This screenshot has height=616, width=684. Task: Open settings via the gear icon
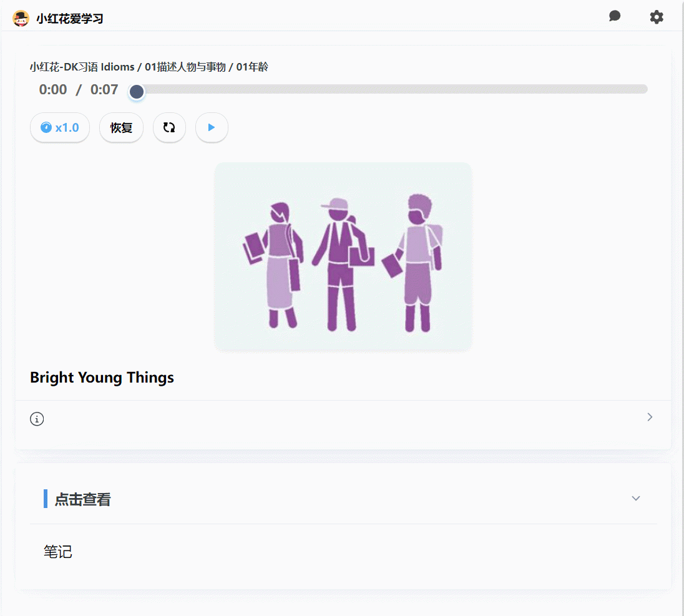pyautogui.click(x=657, y=17)
